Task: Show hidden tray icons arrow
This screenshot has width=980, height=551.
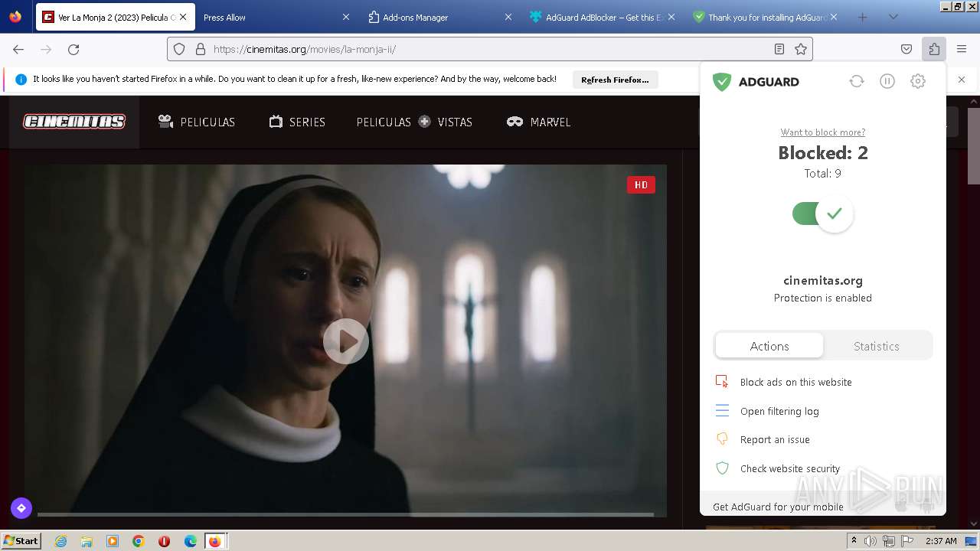Action: tap(854, 540)
